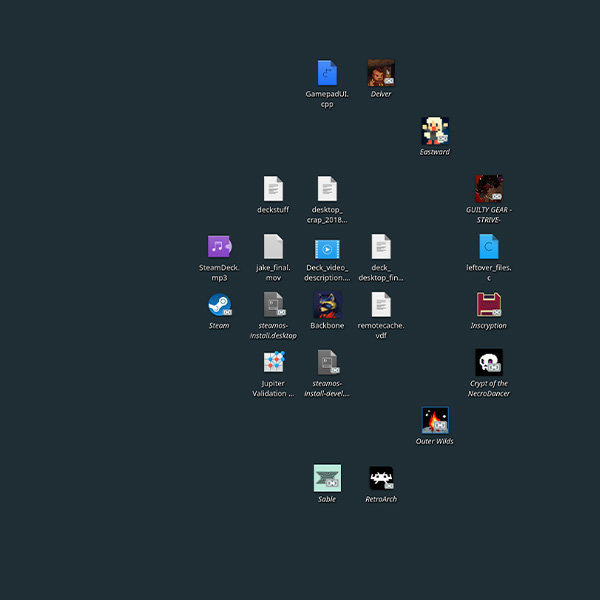
Task: Select the steamos-install-devel file icon
Action: (x=328, y=362)
